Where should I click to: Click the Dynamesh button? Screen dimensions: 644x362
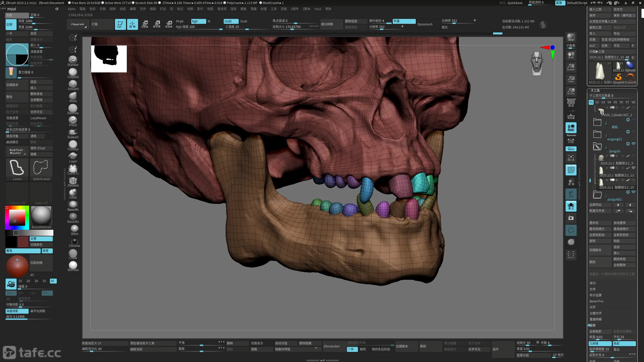[425, 24]
